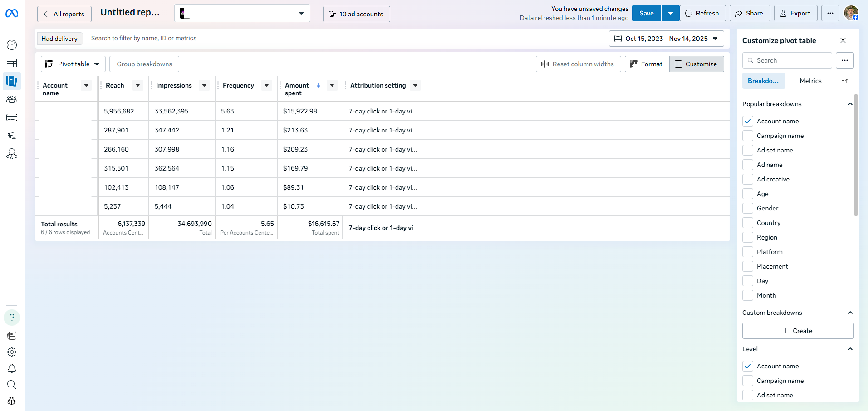Click the Export button
The width and height of the screenshot is (868, 411).
click(x=795, y=13)
